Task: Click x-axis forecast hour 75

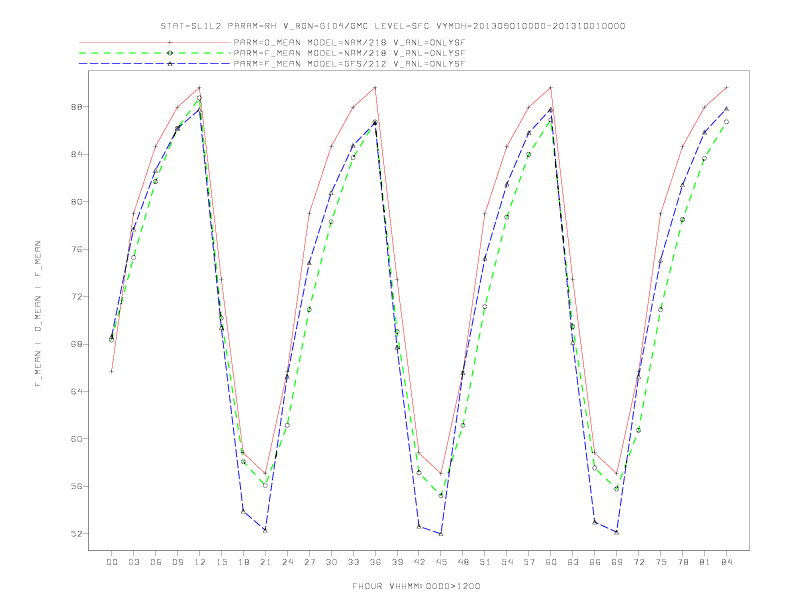Action: (x=661, y=562)
